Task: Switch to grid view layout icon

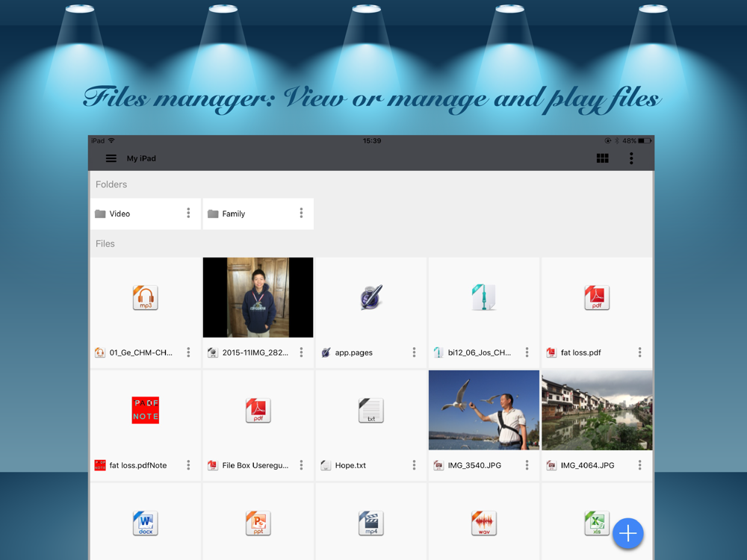Action: [x=603, y=158]
